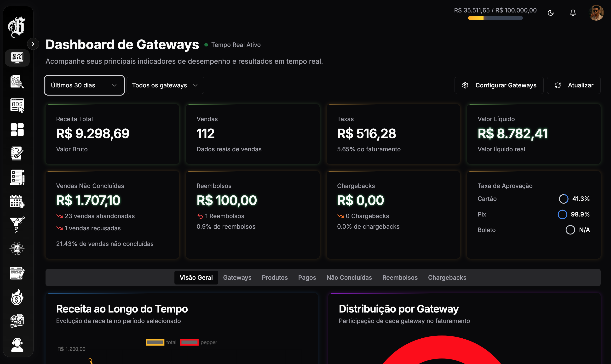Select the sales funnel icon
Image resolution: width=611 pixels, height=364 pixels.
pyautogui.click(x=17, y=225)
